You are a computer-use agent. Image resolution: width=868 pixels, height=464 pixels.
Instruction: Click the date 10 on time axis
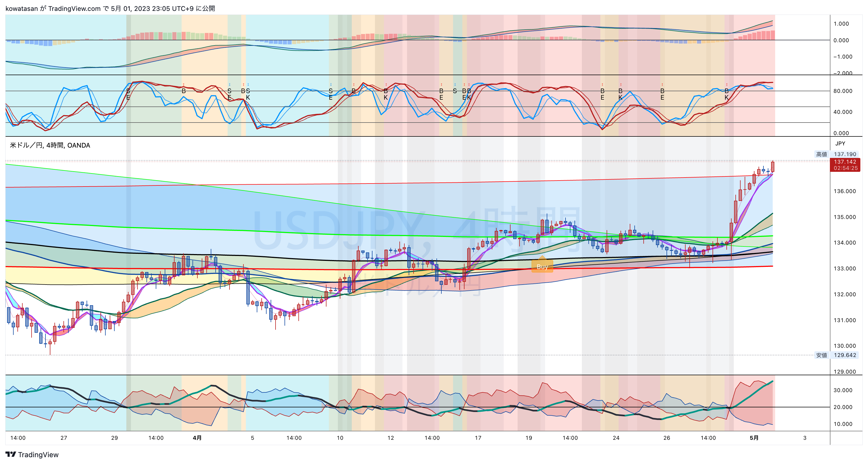[340, 438]
